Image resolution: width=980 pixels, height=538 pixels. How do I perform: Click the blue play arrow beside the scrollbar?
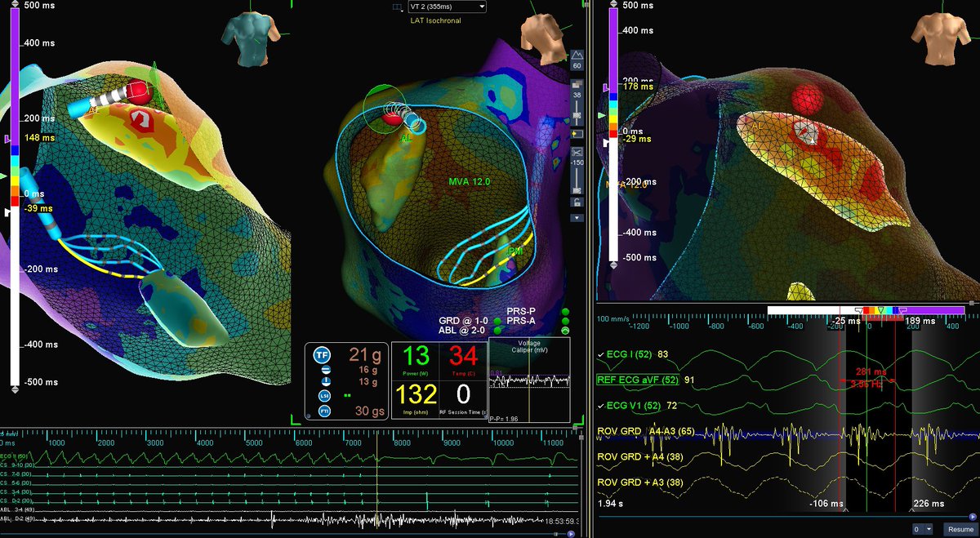click(973, 516)
